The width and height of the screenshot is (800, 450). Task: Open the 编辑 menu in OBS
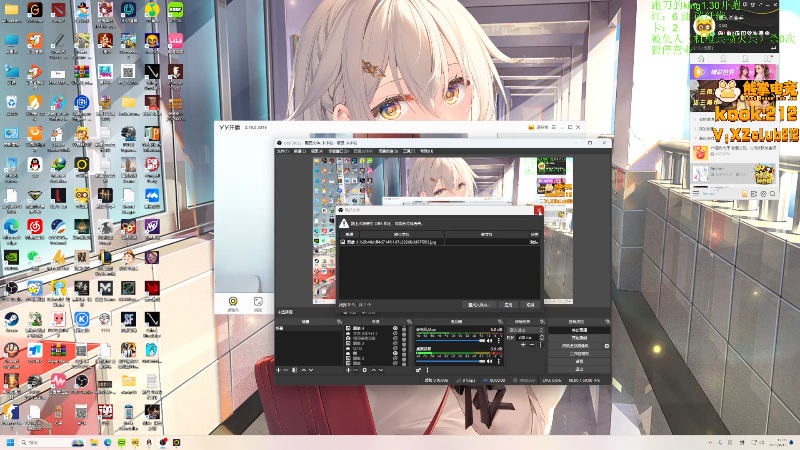tap(299, 151)
